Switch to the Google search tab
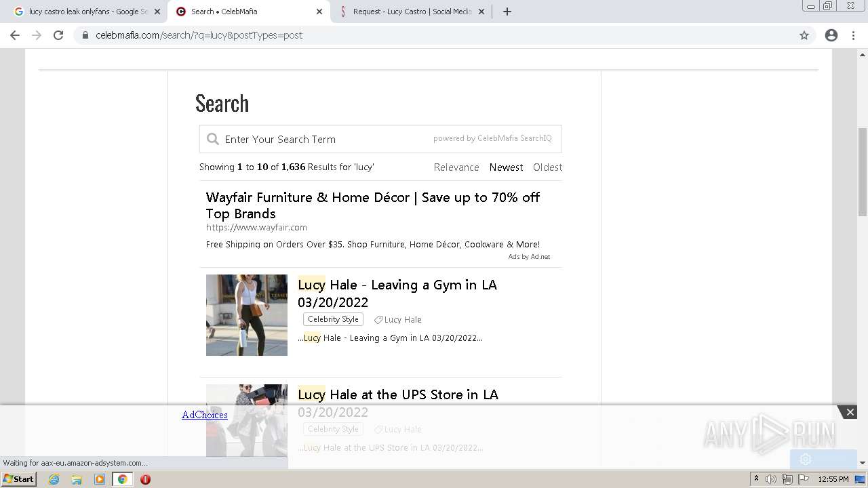 [80, 12]
